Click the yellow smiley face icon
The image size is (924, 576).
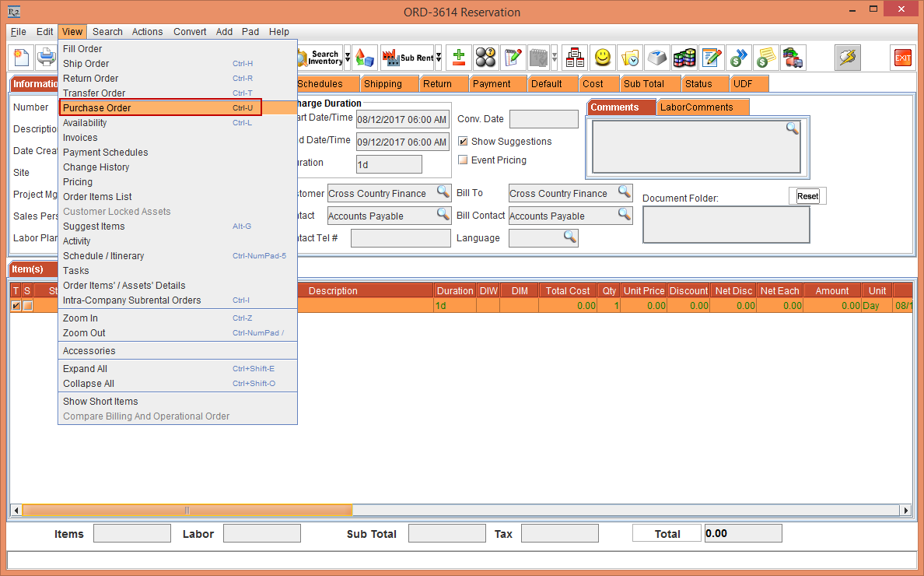click(x=602, y=58)
